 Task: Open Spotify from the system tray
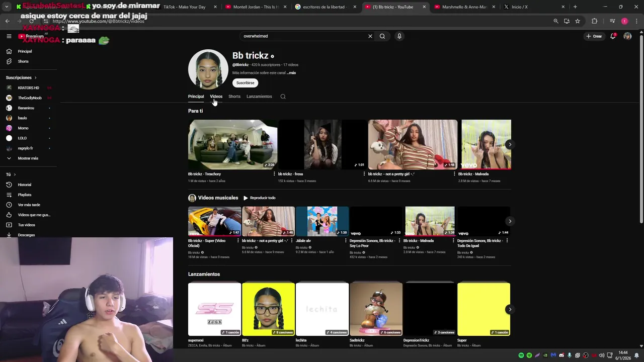521,355
